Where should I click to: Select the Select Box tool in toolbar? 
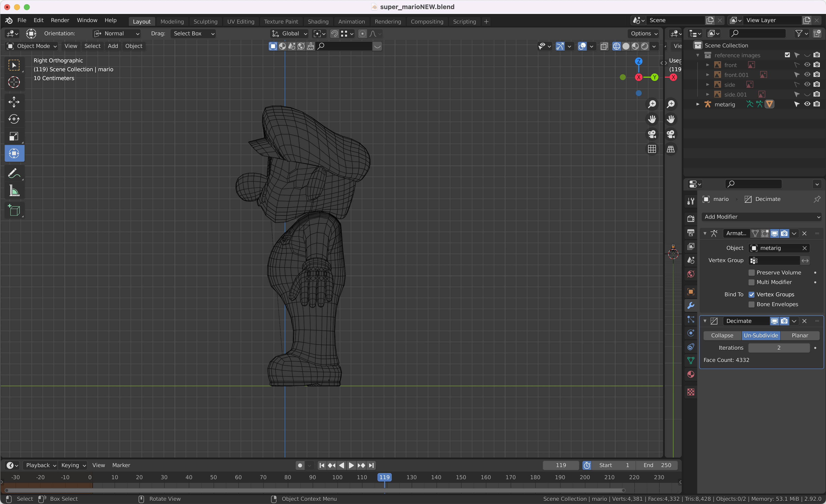[x=14, y=65]
